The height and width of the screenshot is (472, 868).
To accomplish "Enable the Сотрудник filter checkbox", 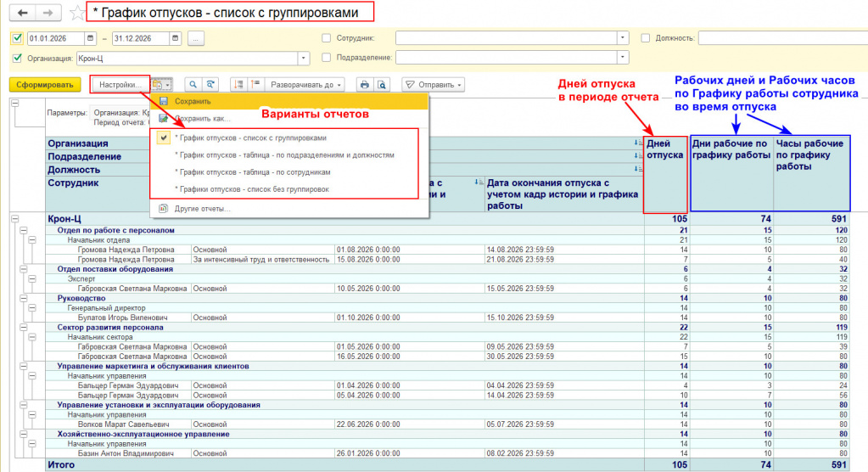I will (327, 39).
